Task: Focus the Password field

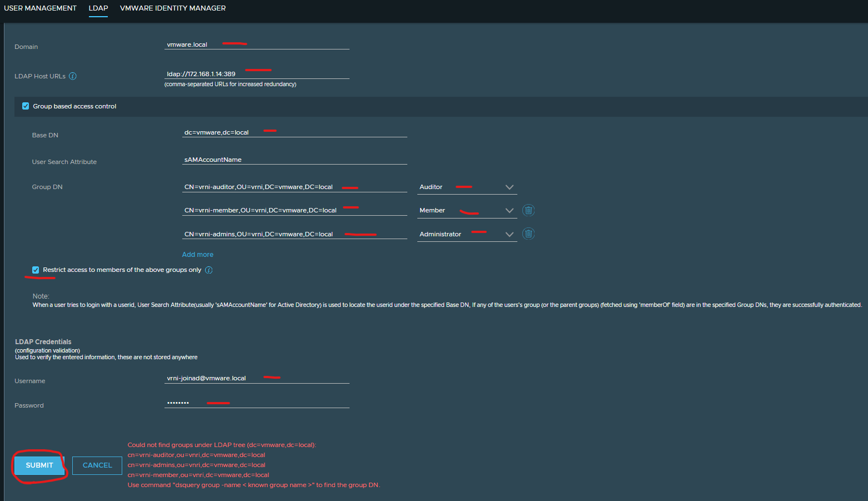Action: pos(257,403)
